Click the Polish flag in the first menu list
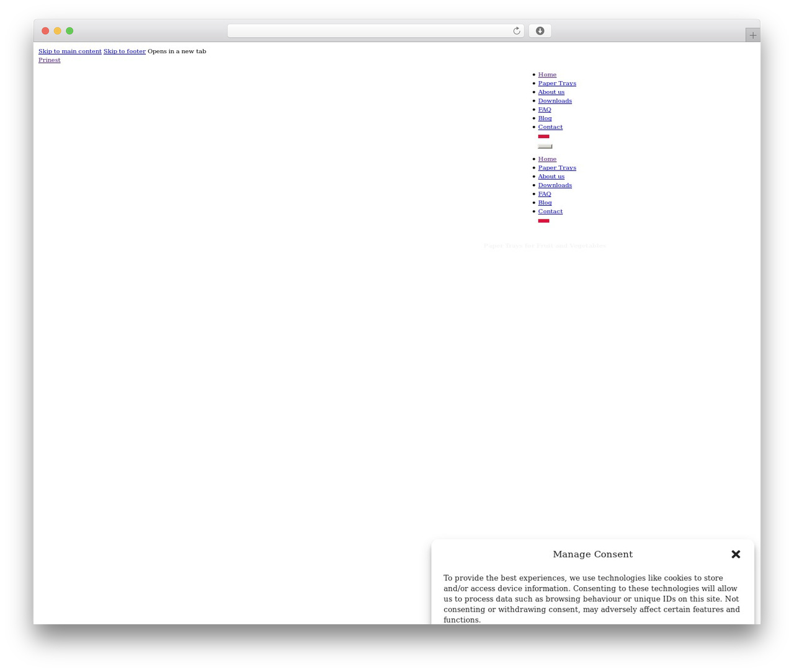794x672 pixels. point(543,136)
